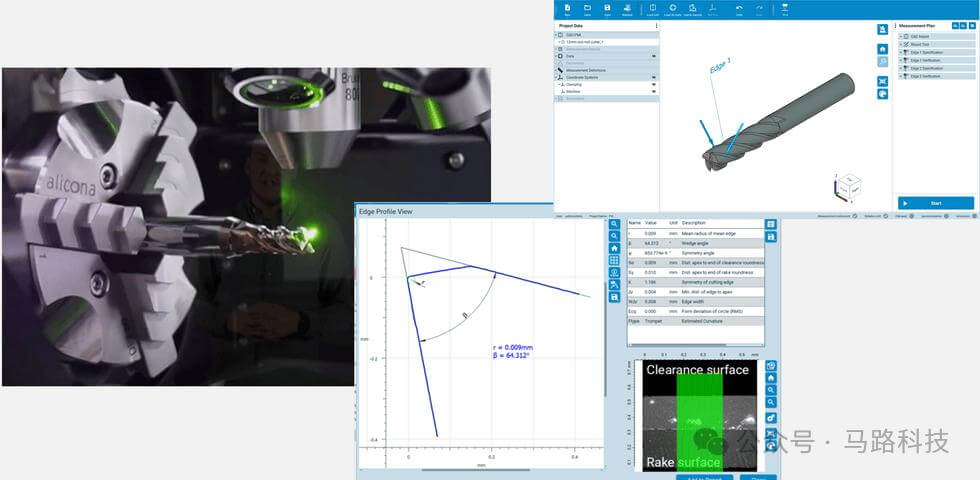
Task: Click the New project icon in toolbar
Action: point(567,9)
